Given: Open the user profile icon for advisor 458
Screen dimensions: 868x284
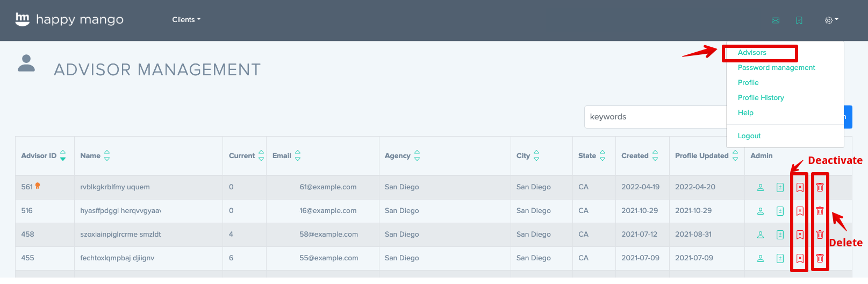Looking at the screenshot, I should click(x=761, y=235).
